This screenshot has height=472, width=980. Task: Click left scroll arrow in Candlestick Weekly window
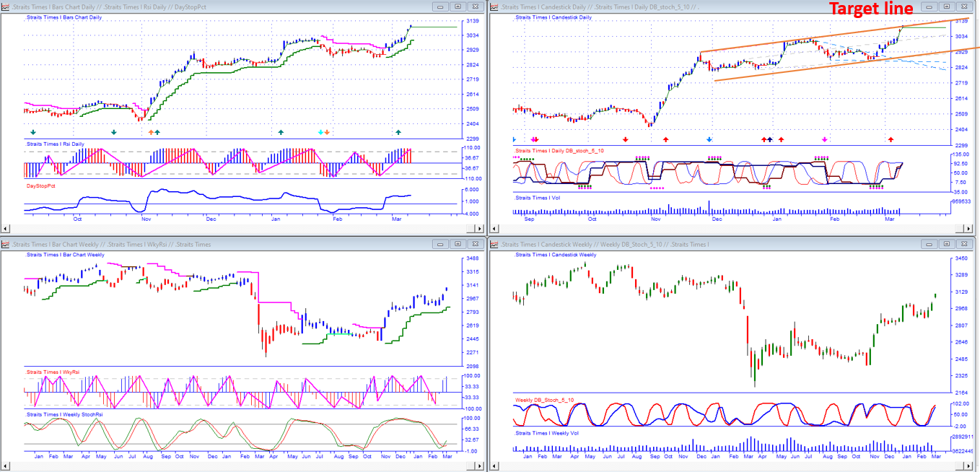[495, 466]
